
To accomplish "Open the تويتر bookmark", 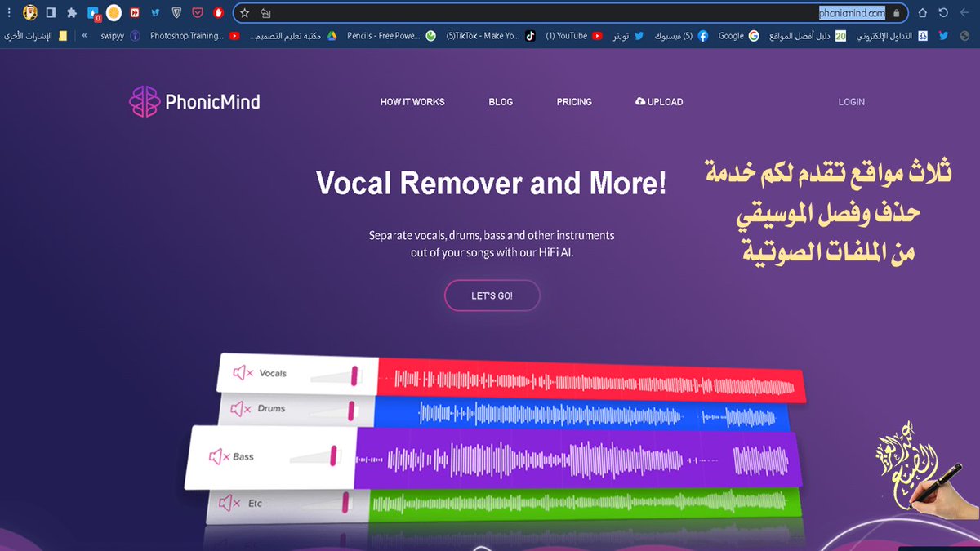I will coord(629,36).
